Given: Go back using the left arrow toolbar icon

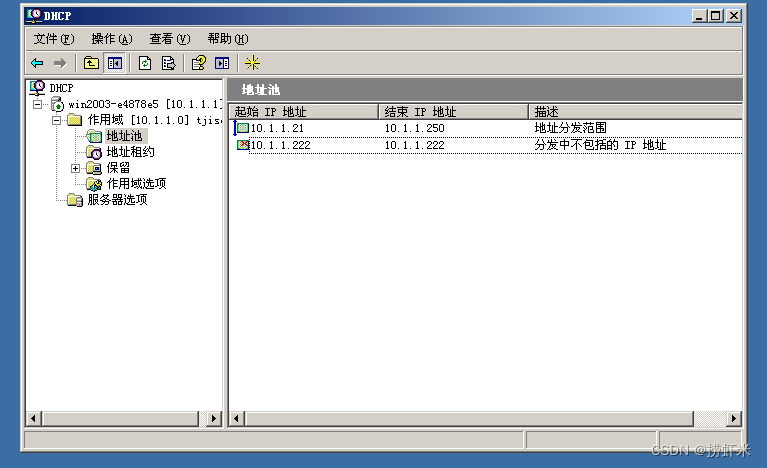Looking at the screenshot, I should pos(37,63).
